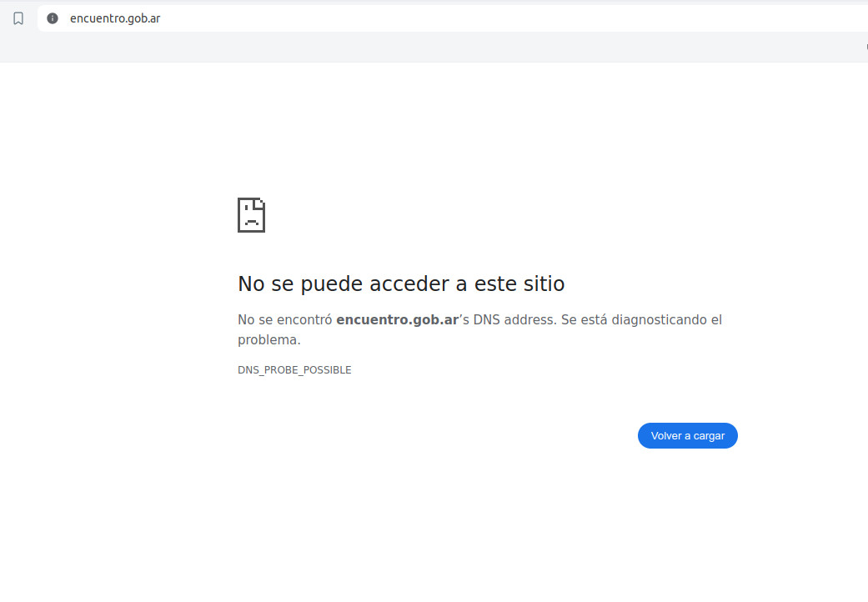
Task: Click the heading No se puede acceder a este sitio
Action: [x=401, y=283]
